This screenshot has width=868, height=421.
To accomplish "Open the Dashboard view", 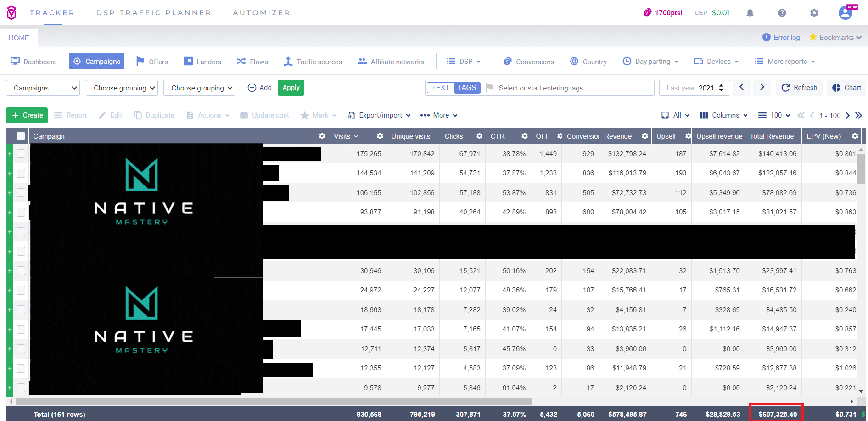I will [x=40, y=61].
